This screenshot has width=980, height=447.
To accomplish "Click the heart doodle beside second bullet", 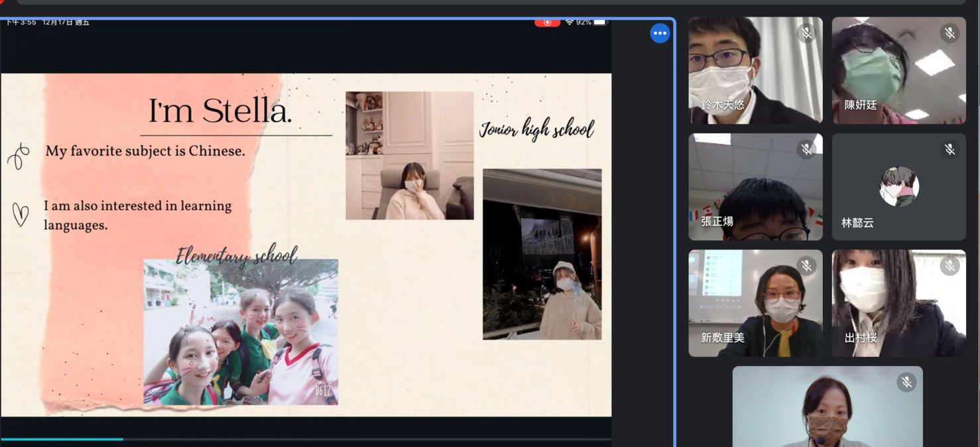I will pos(21,215).
